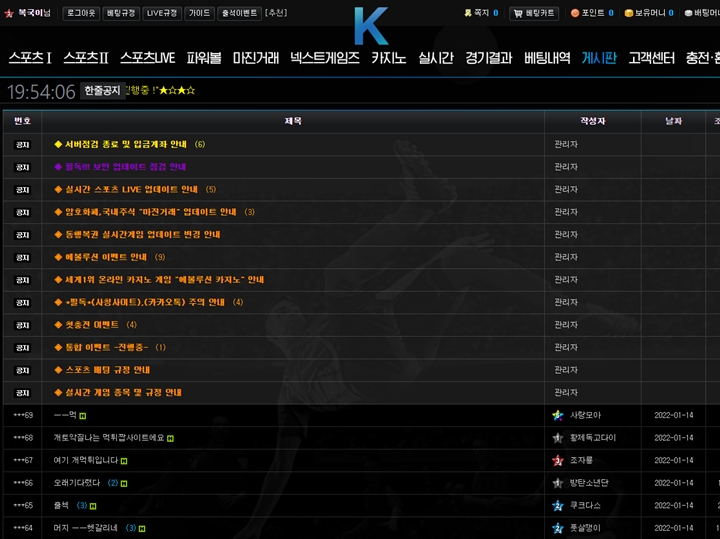Click the 보유머니 gold icon

629,13
